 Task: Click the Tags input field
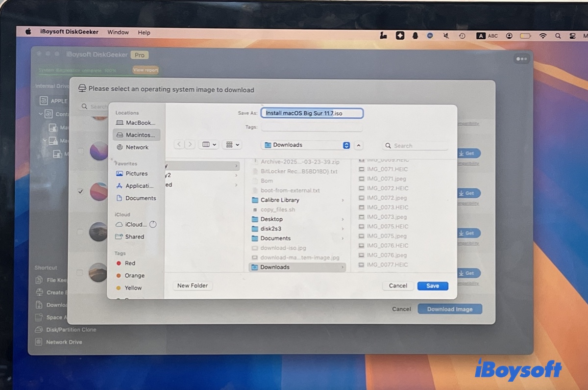pyautogui.click(x=312, y=127)
